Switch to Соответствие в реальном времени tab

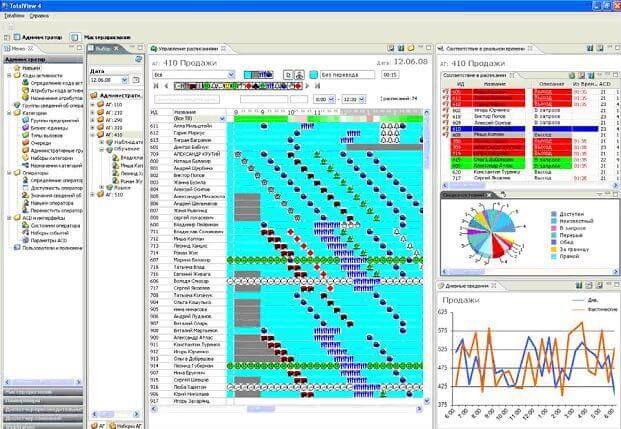click(x=485, y=49)
